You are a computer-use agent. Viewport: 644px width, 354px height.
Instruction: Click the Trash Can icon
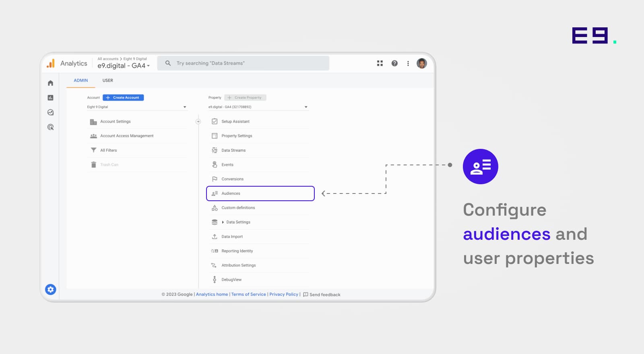pyautogui.click(x=93, y=165)
